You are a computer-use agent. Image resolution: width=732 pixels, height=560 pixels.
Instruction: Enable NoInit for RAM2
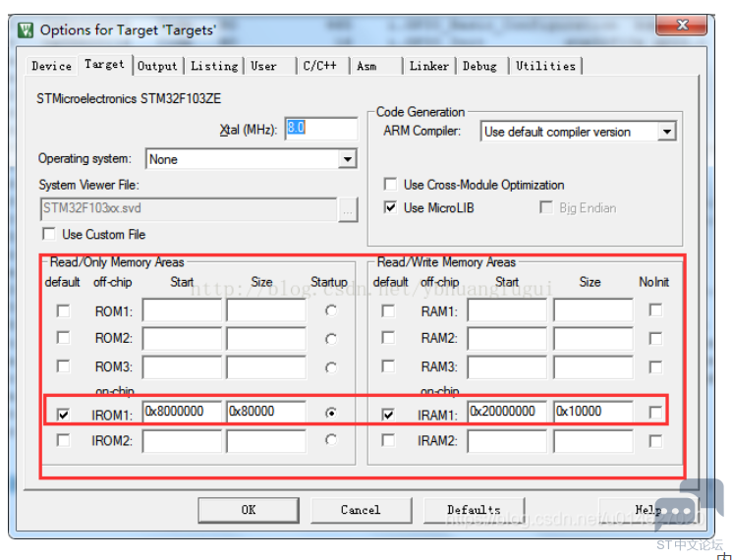click(x=655, y=339)
